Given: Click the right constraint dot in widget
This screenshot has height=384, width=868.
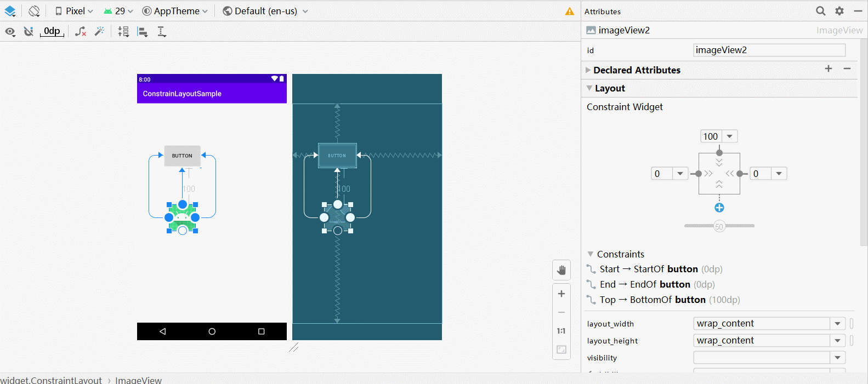Looking at the screenshot, I should [x=740, y=174].
